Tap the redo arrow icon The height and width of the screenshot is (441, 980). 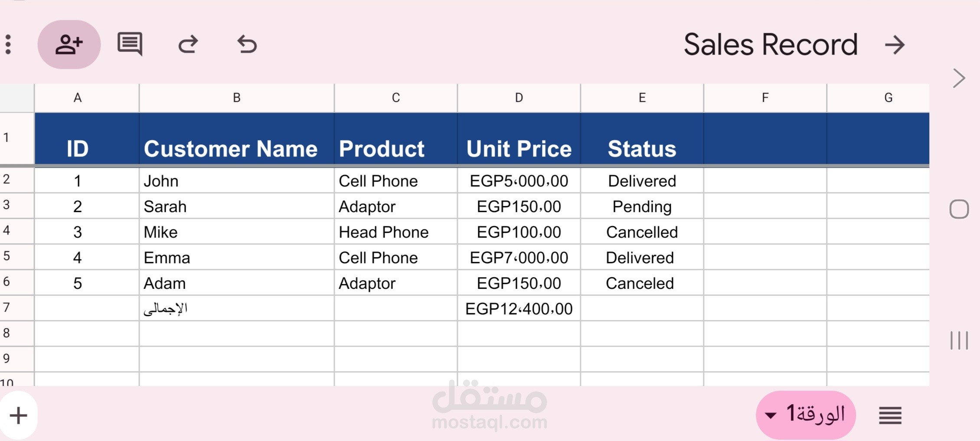188,44
